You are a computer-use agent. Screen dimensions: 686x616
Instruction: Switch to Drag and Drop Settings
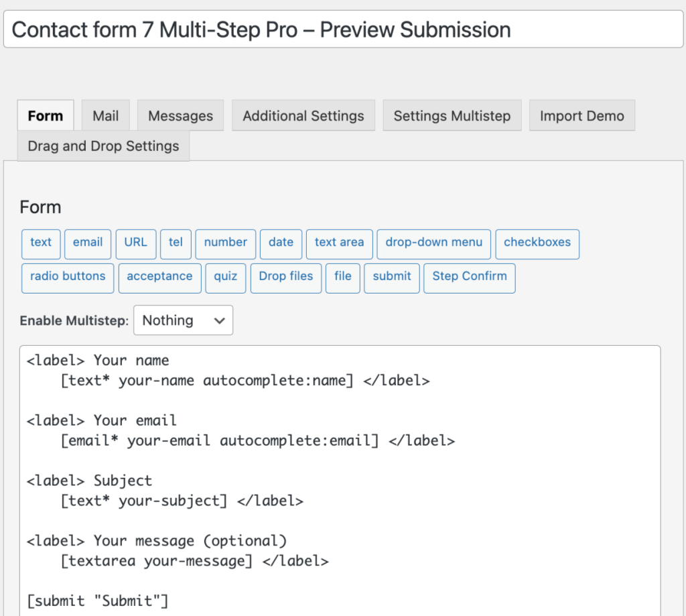103,145
